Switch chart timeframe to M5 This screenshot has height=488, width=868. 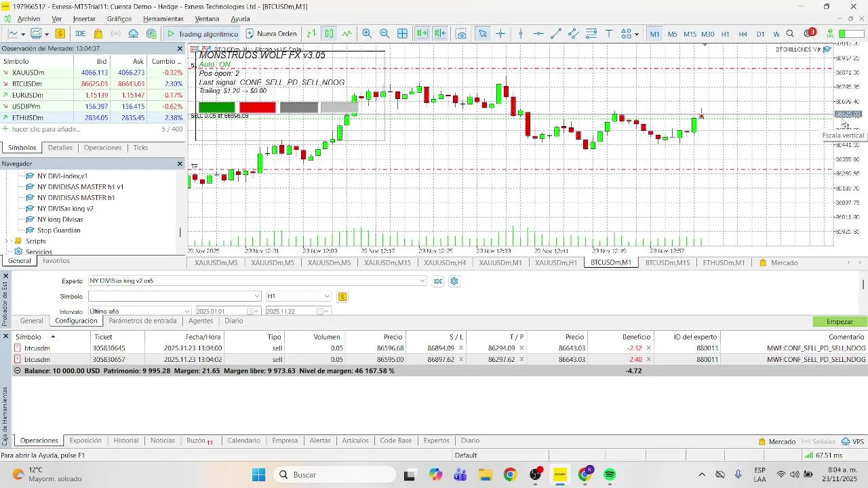pos(673,34)
